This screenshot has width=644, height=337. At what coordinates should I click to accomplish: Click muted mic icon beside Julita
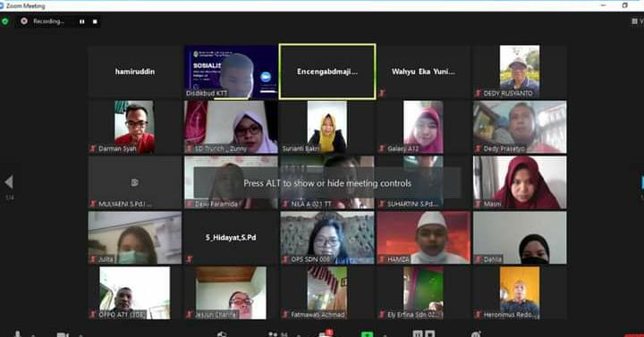93,259
